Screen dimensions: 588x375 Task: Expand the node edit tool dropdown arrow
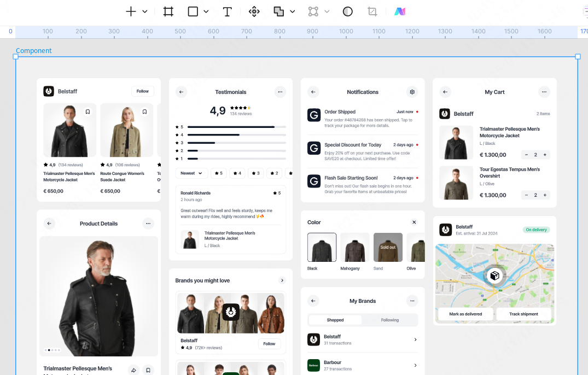pyautogui.click(x=327, y=11)
